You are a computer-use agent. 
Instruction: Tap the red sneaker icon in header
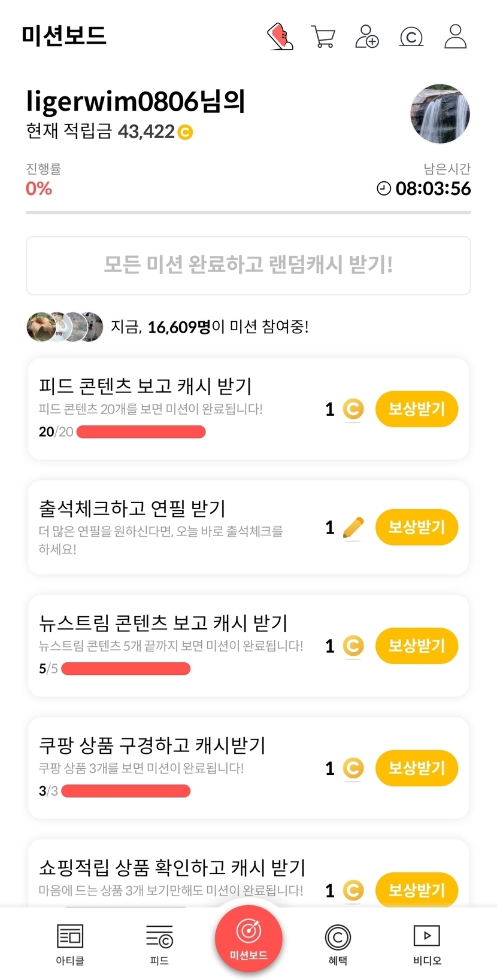pos(280,36)
